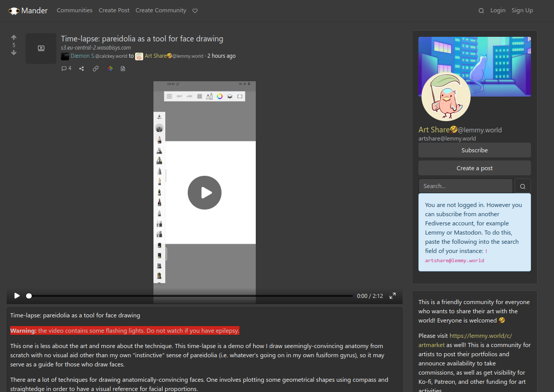Click Sign Up in the top bar
Viewport: 554px width, 392px height.
point(522,10)
